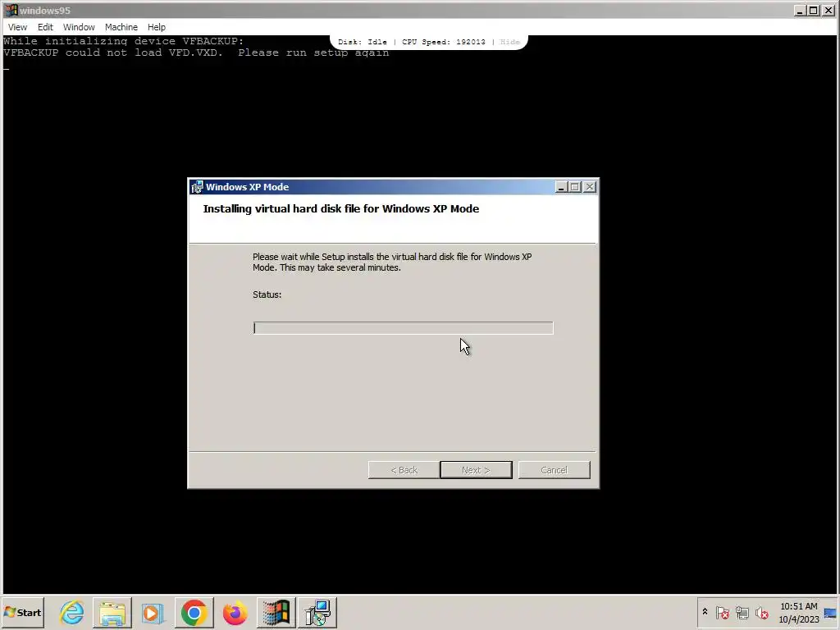Viewport: 840px width, 630px height.
Task: Click the Windows XP Mode installer title icon
Action: pyautogui.click(x=197, y=186)
